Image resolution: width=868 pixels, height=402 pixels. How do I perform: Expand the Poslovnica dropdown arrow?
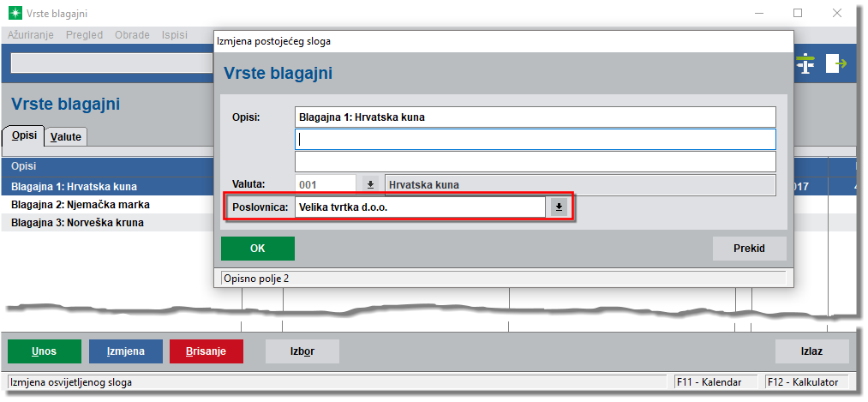[x=559, y=207]
